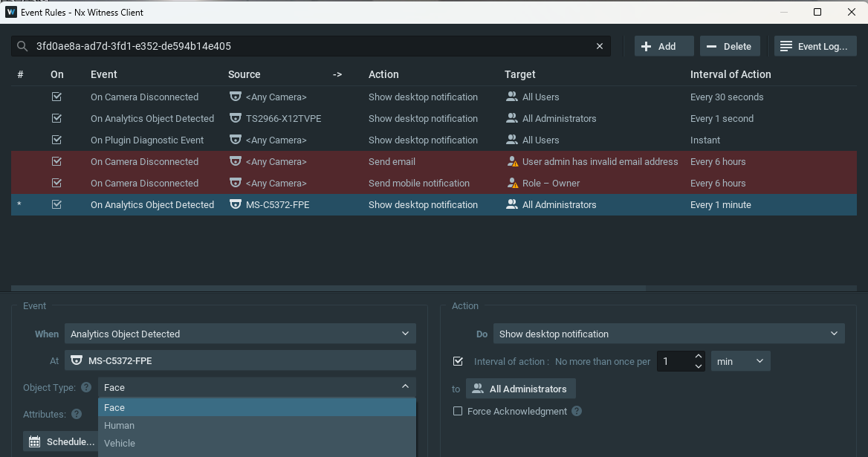Toggle first On Camera Disconnected rule checkbox
868x457 pixels.
(x=56, y=97)
